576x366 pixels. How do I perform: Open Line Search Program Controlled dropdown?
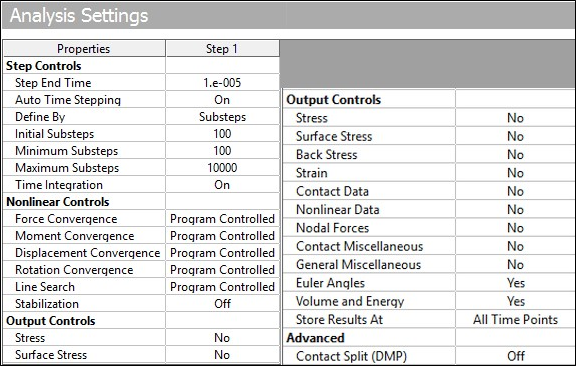tap(222, 287)
